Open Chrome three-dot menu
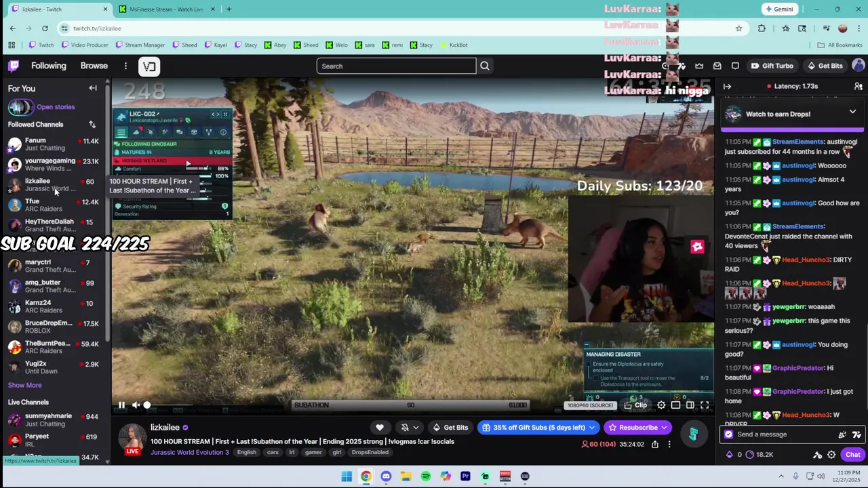 [x=858, y=28]
